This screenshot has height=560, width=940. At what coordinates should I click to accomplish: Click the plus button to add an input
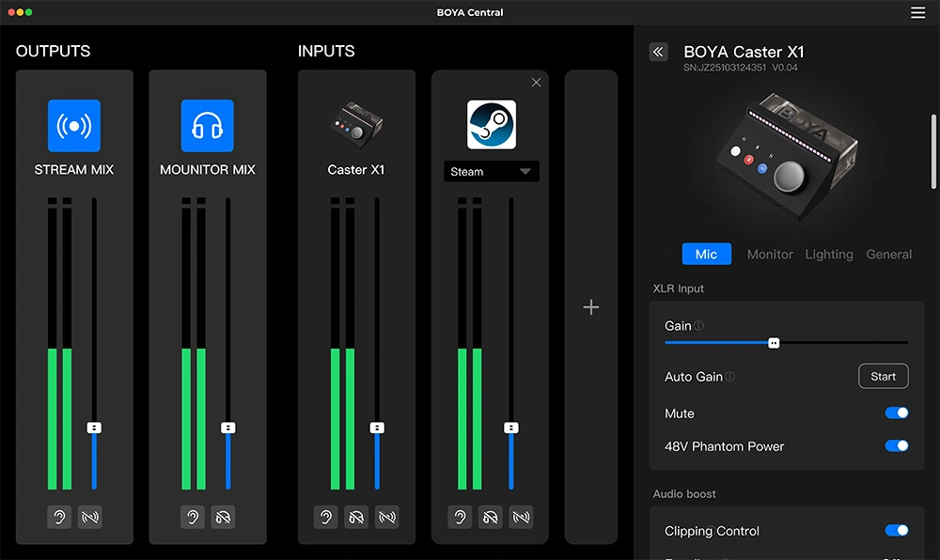point(591,306)
